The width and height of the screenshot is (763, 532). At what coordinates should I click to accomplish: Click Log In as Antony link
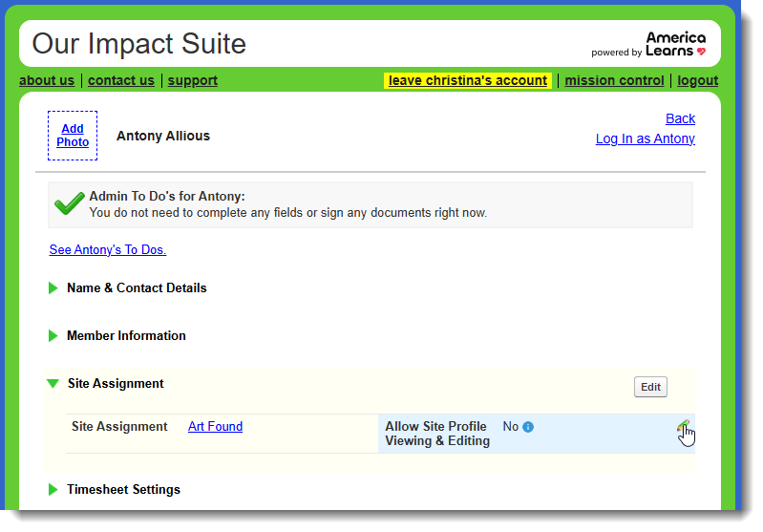(646, 138)
